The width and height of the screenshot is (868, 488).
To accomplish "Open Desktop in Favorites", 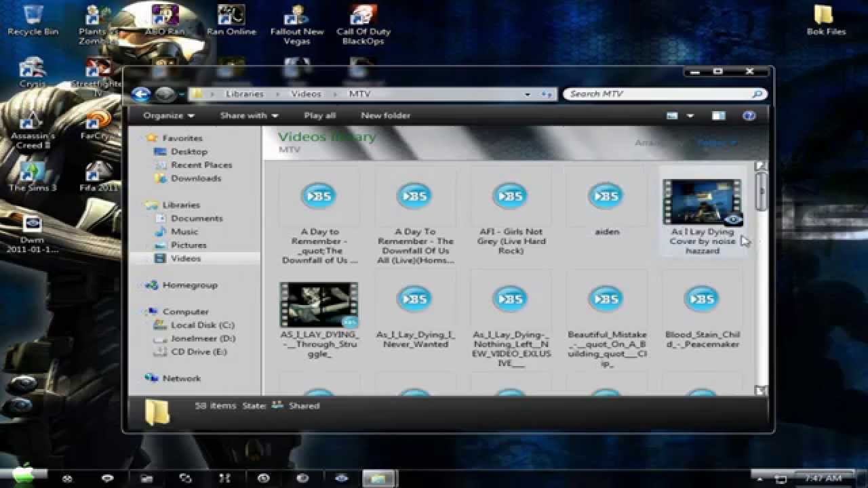I will [180, 152].
